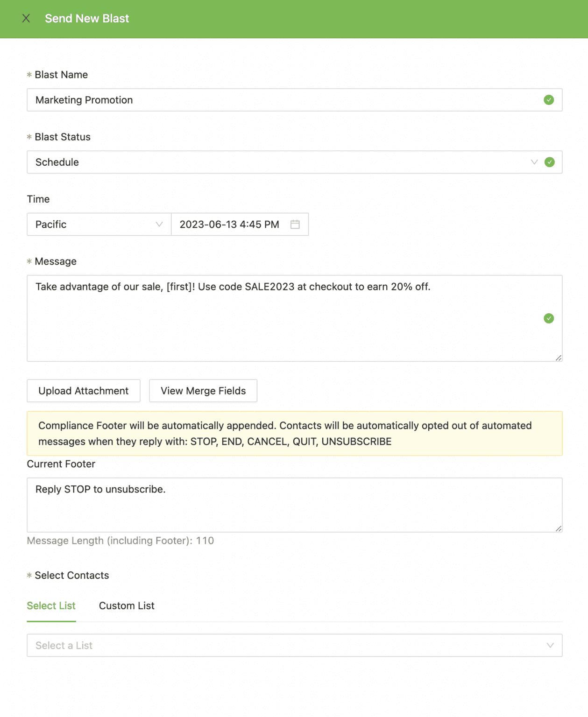Click the Blast Name label
This screenshot has width=588, height=717.
click(x=61, y=75)
